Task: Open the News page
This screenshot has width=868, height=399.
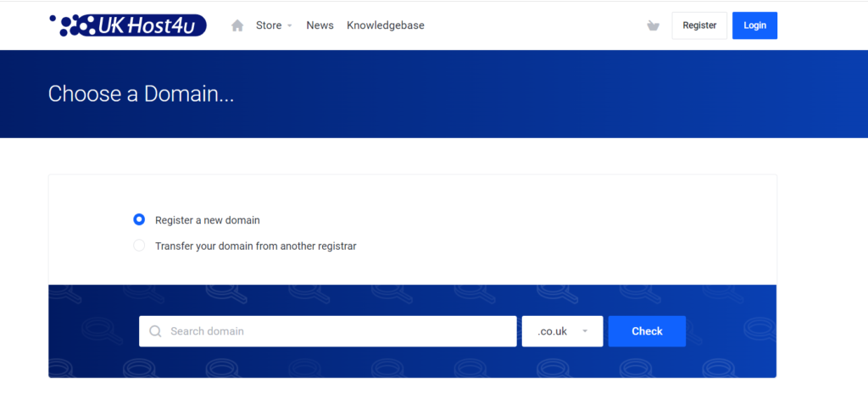Action: tap(320, 25)
